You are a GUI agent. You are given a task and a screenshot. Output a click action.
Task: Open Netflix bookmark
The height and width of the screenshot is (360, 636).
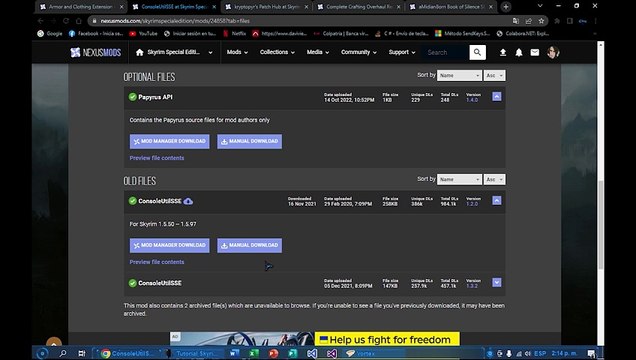(234, 34)
